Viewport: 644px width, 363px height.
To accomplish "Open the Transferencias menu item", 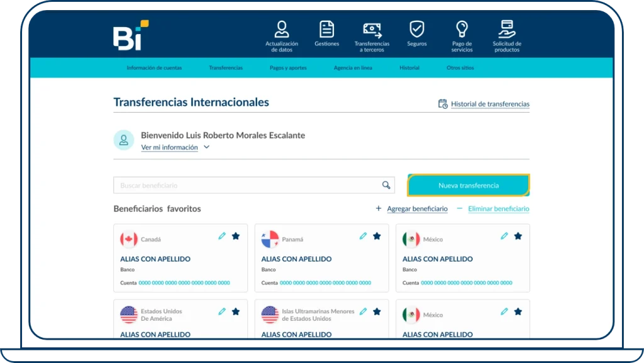I will pos(226,67).
